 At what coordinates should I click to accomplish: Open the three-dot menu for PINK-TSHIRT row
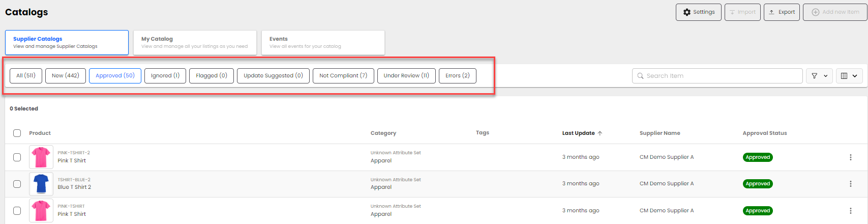(x=850, y=211)
